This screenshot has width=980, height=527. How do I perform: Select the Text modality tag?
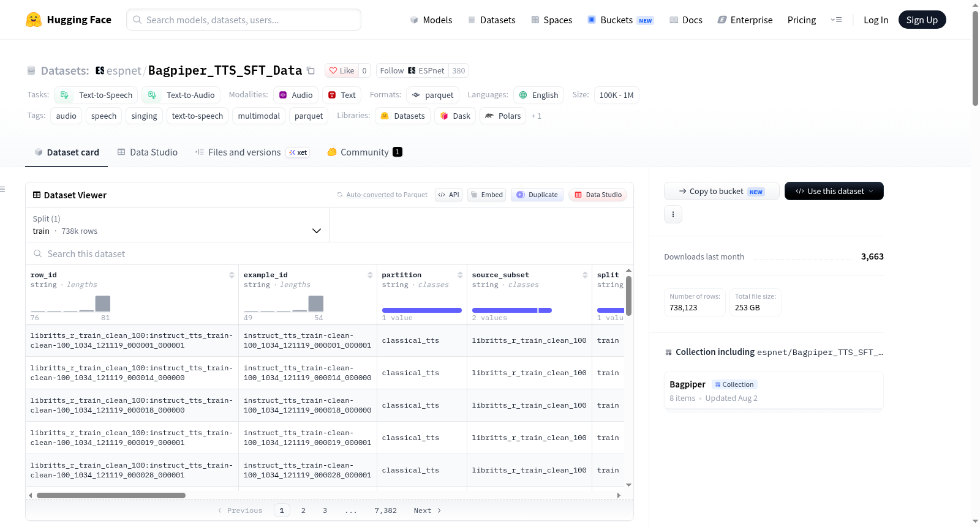[x=342, y=95]
